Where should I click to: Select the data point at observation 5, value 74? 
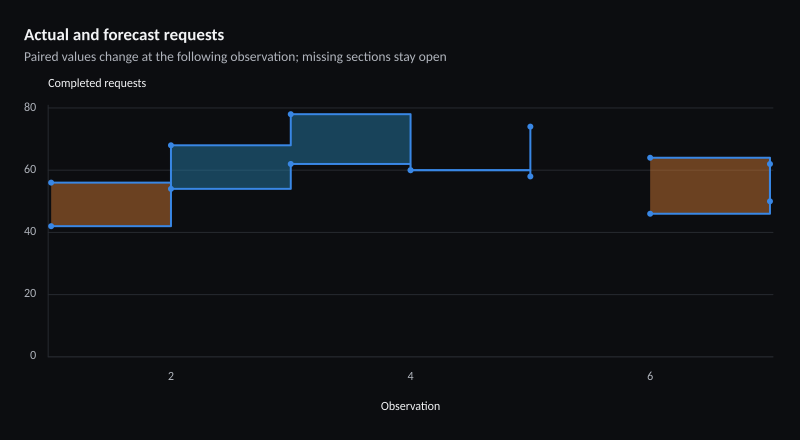(x=530, y=127)
